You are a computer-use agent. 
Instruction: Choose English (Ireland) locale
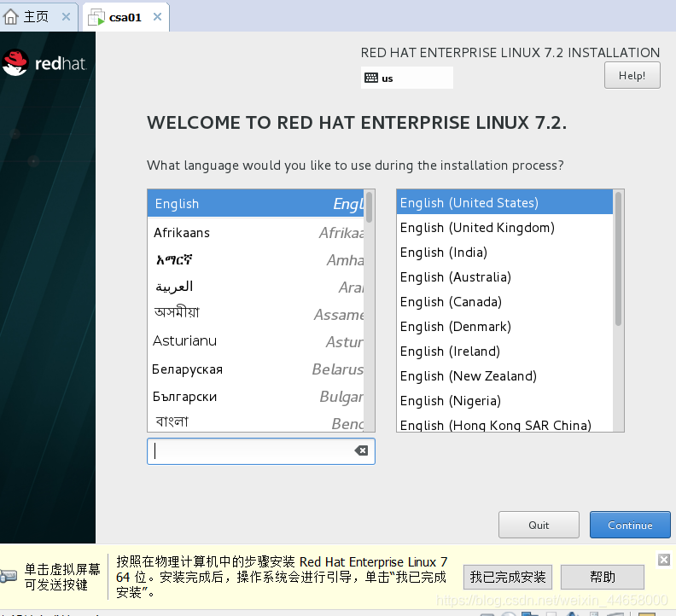click(504, 352)
